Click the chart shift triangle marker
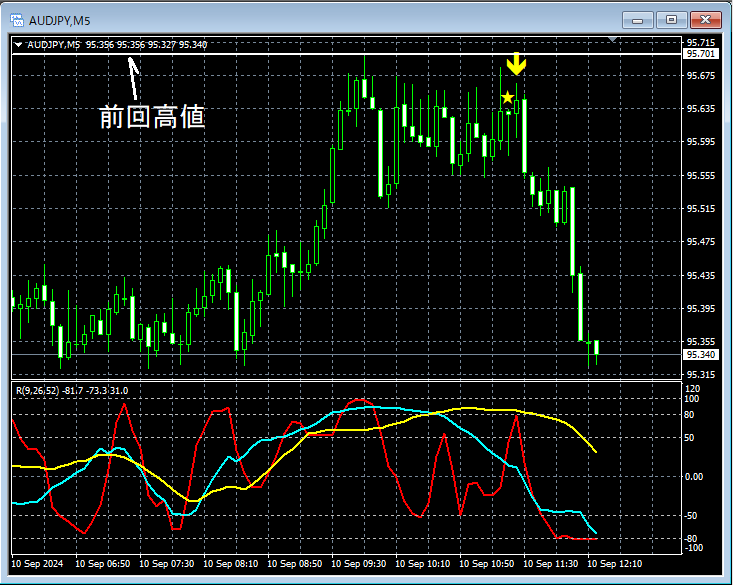The width and height of the screenshot is (734, 585). pos(612,40)
